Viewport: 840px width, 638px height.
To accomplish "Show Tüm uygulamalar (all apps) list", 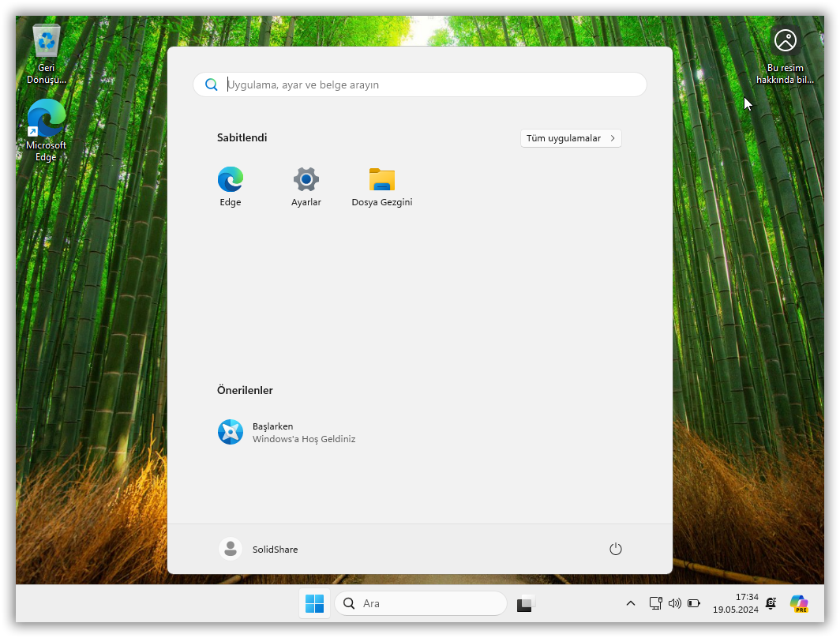I will [571, 138].
